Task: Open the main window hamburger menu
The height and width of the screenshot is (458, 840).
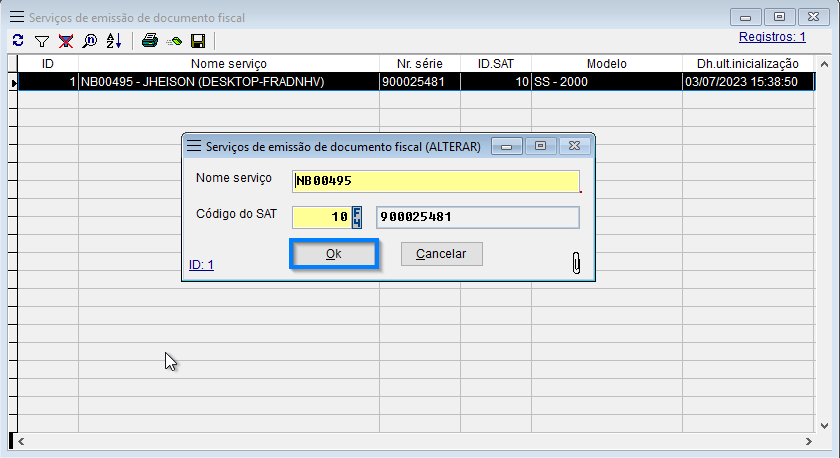Action: point(17,17)
